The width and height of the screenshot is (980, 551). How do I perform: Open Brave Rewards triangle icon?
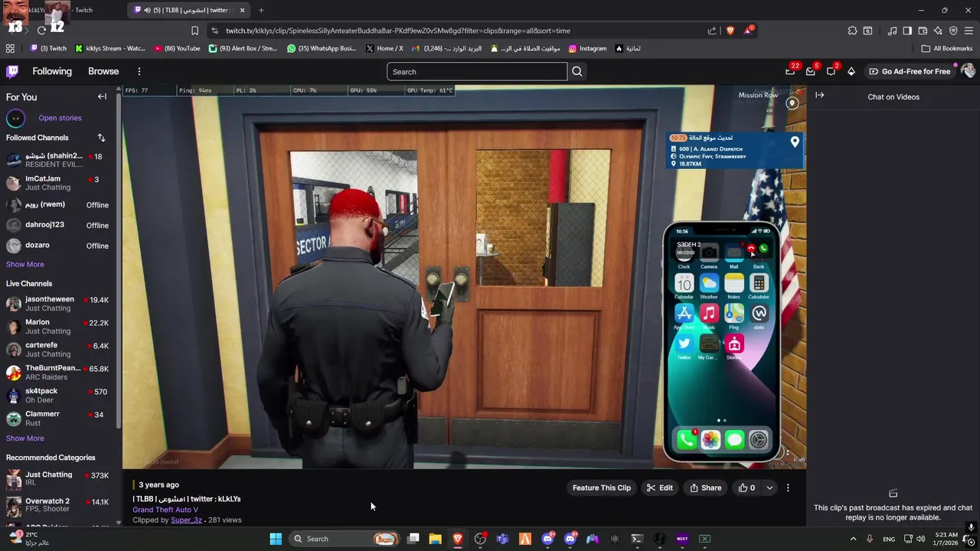[x=748, y=31]
